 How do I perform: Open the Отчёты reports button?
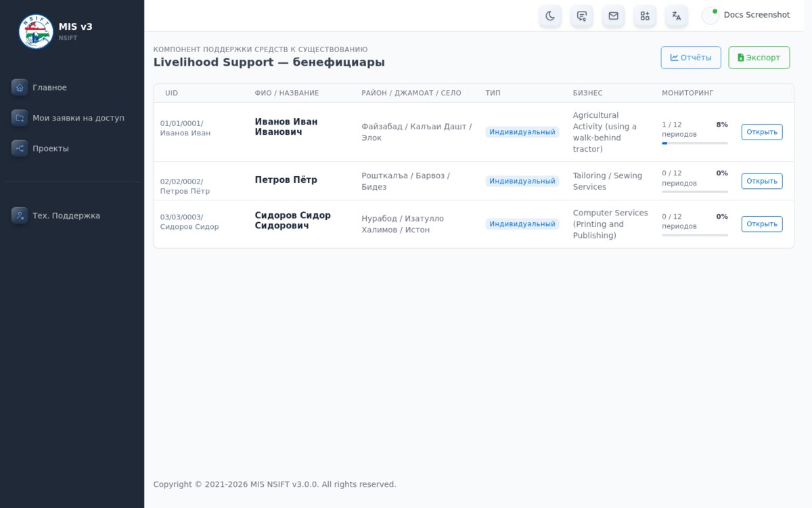pyautogui.click(x=691, y=58)
